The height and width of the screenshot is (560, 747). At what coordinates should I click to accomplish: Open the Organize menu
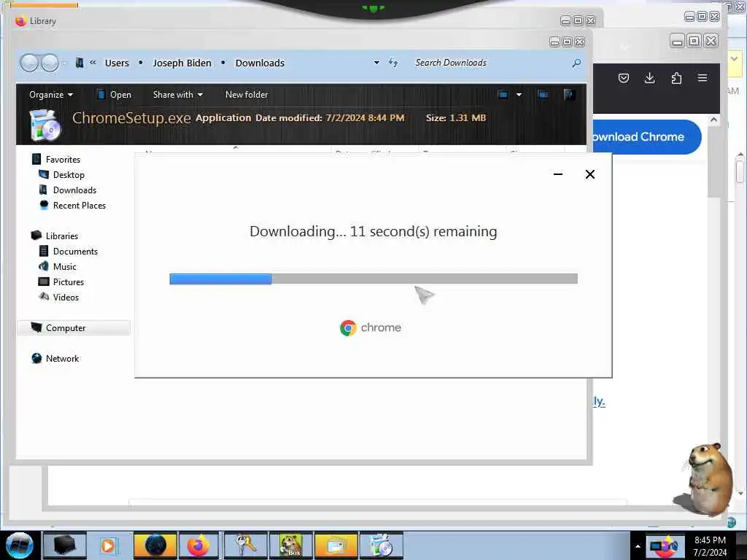[x=51, y=95]
